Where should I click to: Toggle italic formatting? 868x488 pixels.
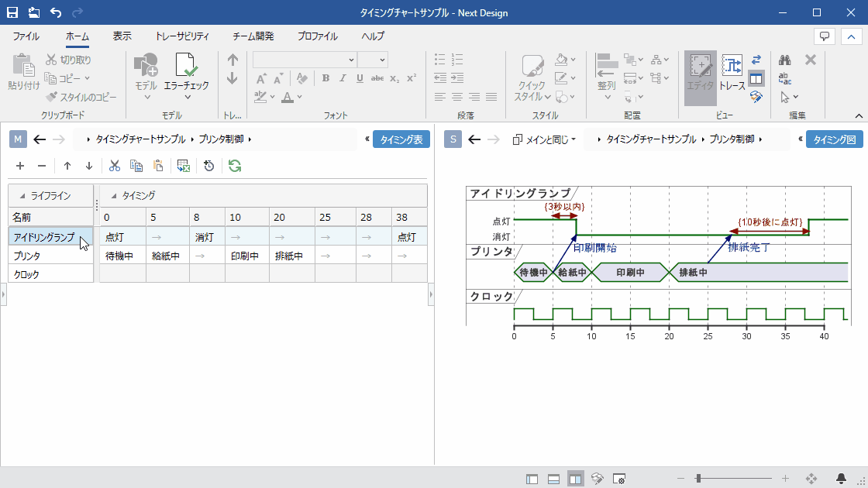[x=343, y=78]
